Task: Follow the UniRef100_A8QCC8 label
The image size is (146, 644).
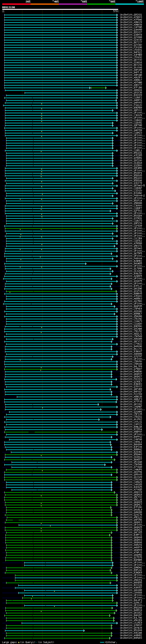Action: [x=131, y=492]
